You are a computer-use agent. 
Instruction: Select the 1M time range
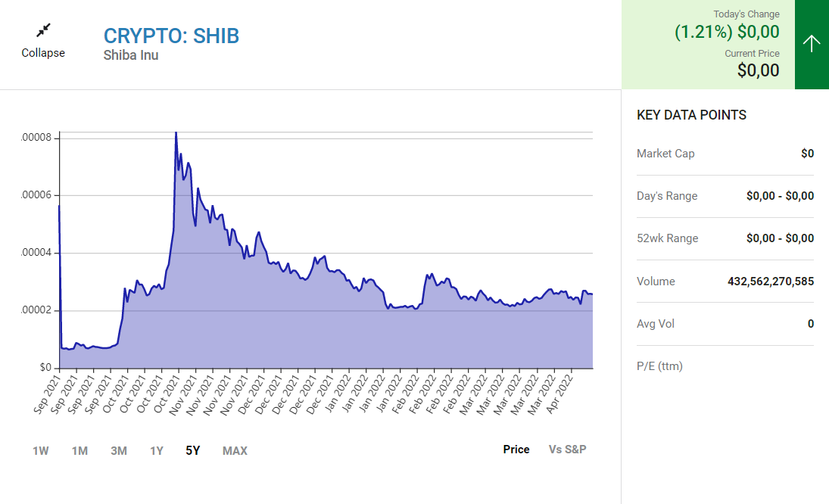click(x=79, y=450)
